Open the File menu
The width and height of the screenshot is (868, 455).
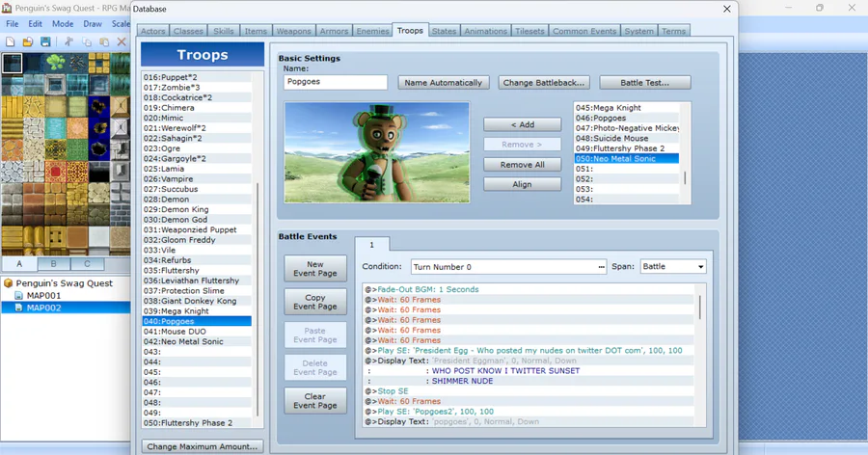click(x=13, y=24)
